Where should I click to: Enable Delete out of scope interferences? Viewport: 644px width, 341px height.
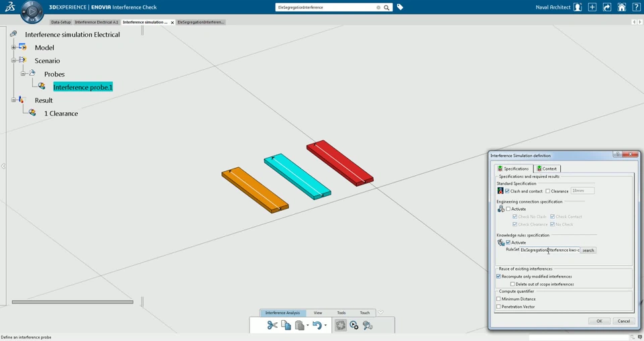click(x=513, y=284)
